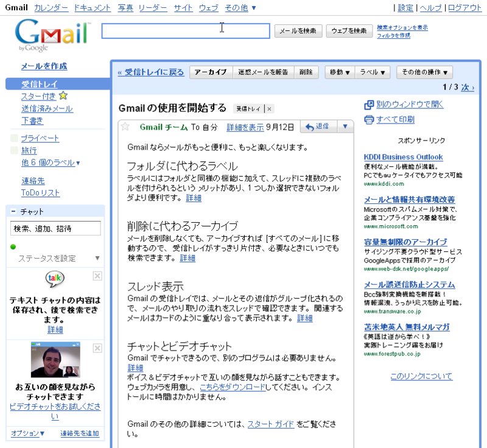Open リーダー in top navigation

pyautogui.click(x=153, y=8)
